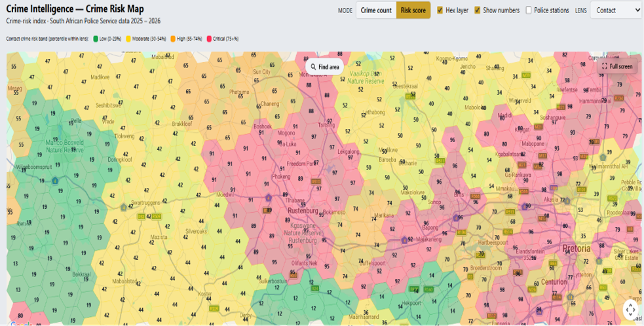
Task: Switch mode to Crime count
Action: tap(376, 10)
